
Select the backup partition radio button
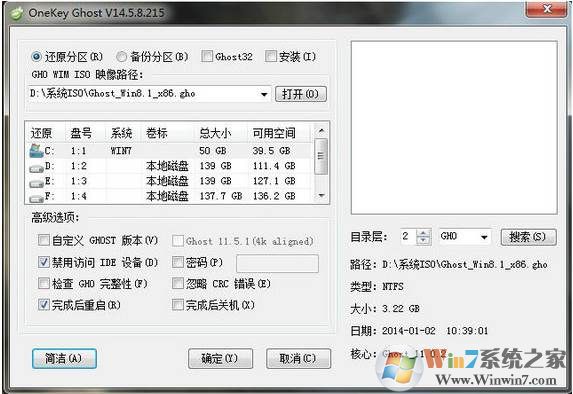(121, 57)
